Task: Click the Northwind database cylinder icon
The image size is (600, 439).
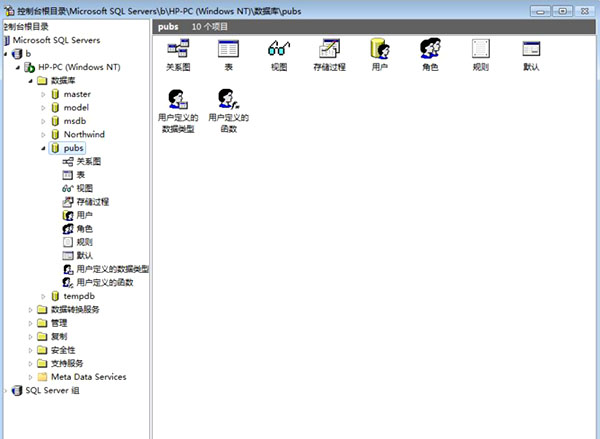Action: (x=55, y=134)
